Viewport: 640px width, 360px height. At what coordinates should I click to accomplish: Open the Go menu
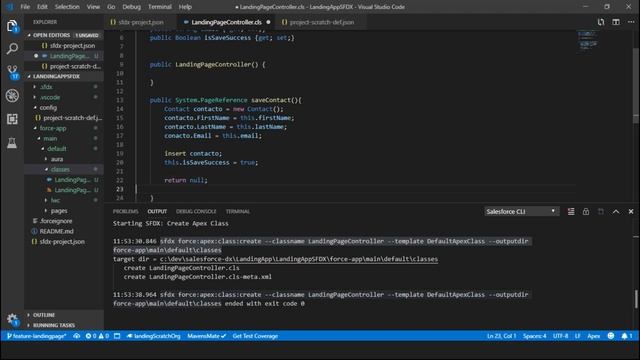(x=111, y=7)
